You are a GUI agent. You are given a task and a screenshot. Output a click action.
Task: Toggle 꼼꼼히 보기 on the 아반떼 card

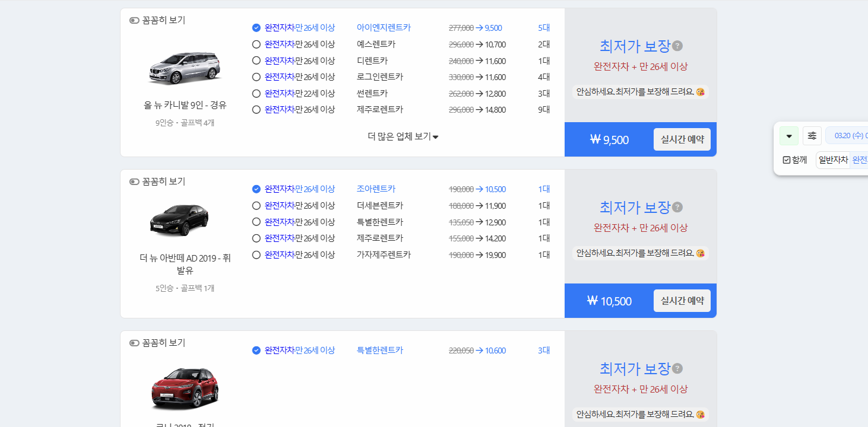[134, 181]
